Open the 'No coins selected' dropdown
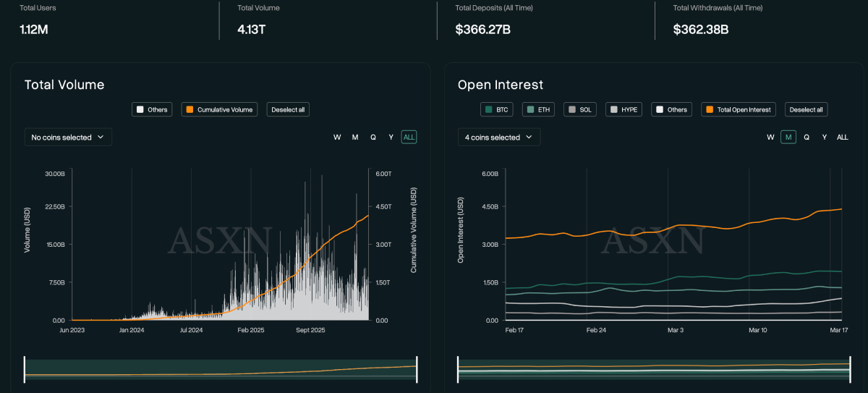This screenshot has width=868, height=393. point(68,138)
